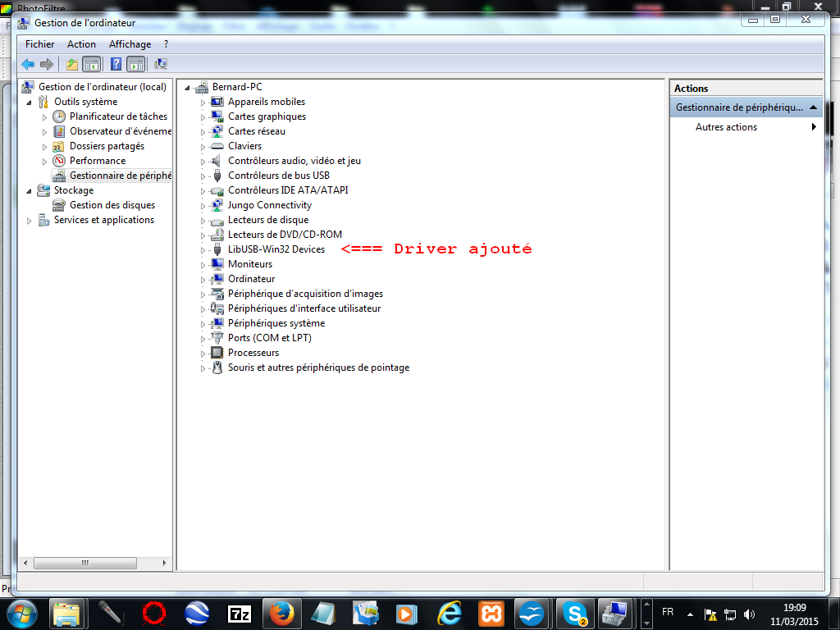The height and width of the screenshot is (630, 840).
Task: Toggle the Action pane show/hide icon
Action: pos(136,64)
